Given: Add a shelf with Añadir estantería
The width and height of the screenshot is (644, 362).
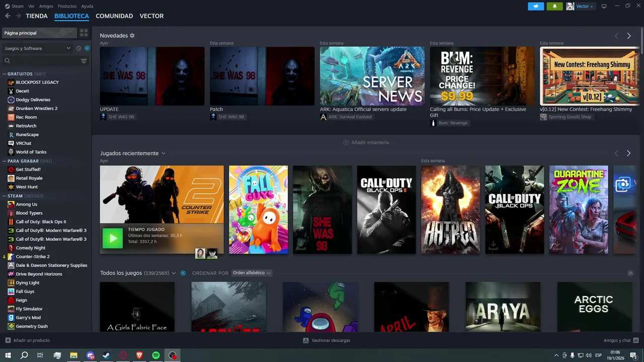Looking at the screenshot, I should tap(366, 142).
